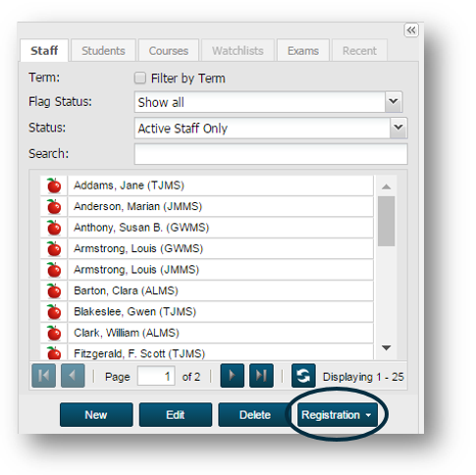Click the apple icon beside Barton, Clara
The width and height of the screenshot is (476, 475).
[x=54, y=290]
